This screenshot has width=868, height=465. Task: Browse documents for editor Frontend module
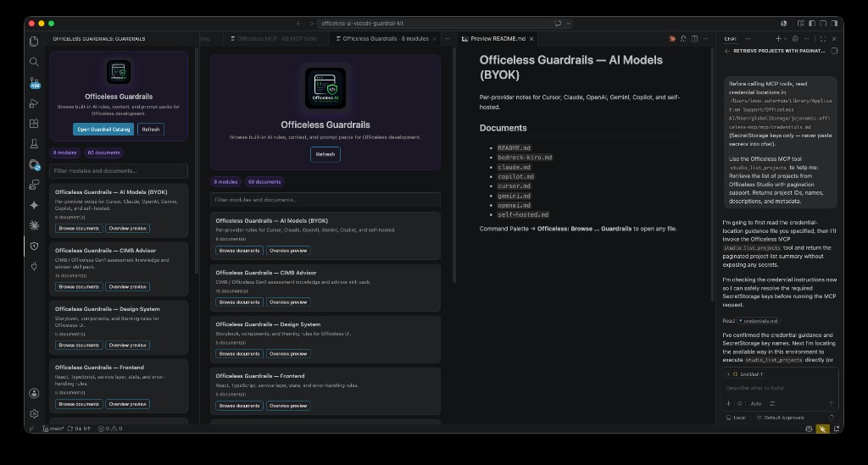239,406
